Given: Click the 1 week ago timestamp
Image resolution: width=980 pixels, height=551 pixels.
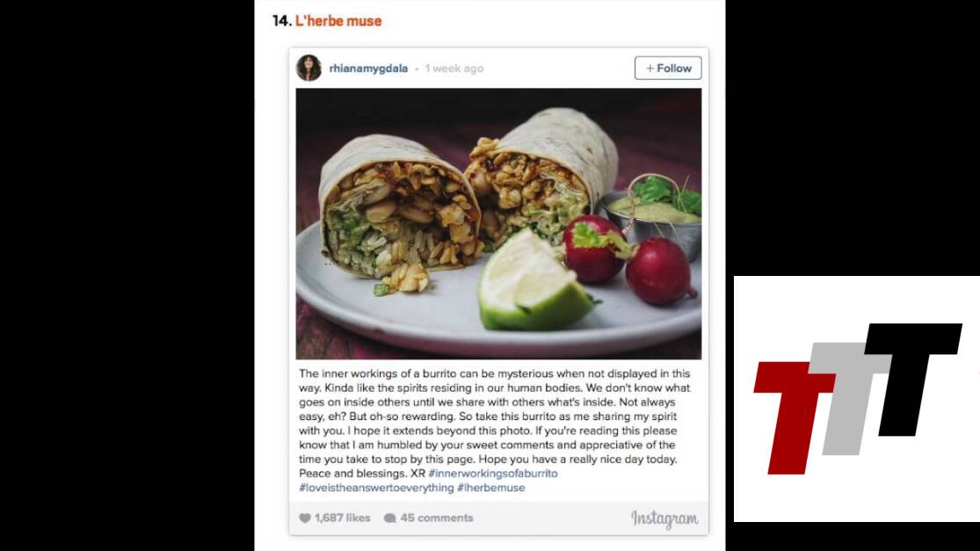Looking at the screenshot, I should coord(454,69).
